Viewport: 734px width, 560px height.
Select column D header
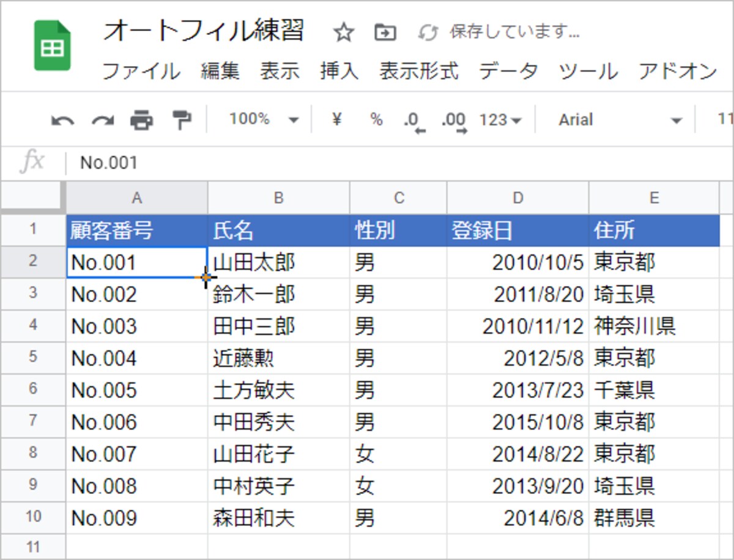517,197
